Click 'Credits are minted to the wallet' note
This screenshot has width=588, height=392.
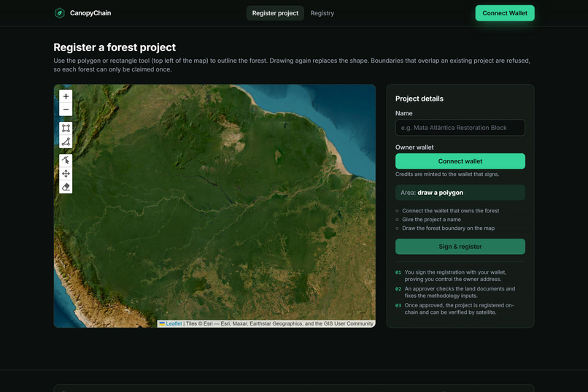pyautogui.click(x=447, y=174)
